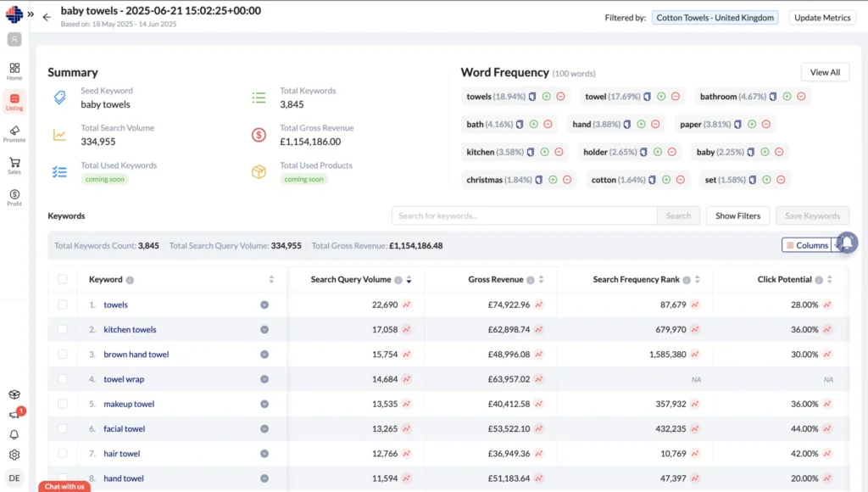Click the Cotton Towels - United Kingdom filter
The image size is (868, 492).
[x=715, y=18]
